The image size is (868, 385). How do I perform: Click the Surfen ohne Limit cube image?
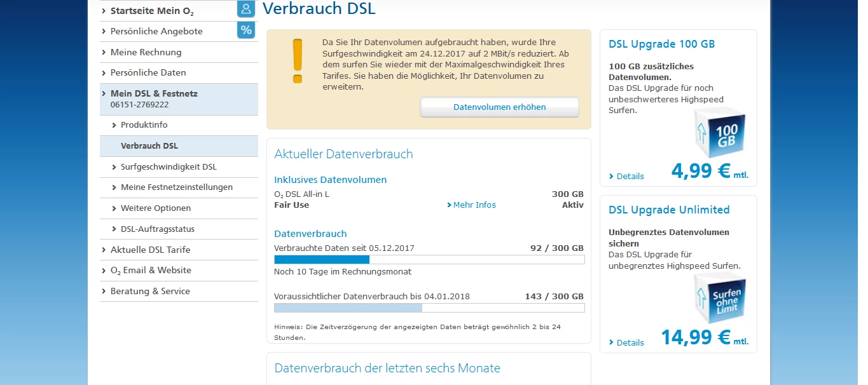[719, 299]
